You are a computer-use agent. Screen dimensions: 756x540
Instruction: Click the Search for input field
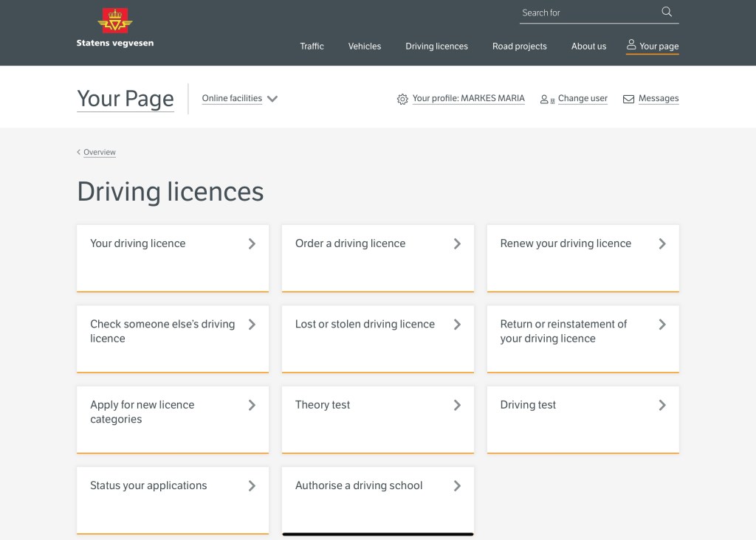(x=587, y=13)
